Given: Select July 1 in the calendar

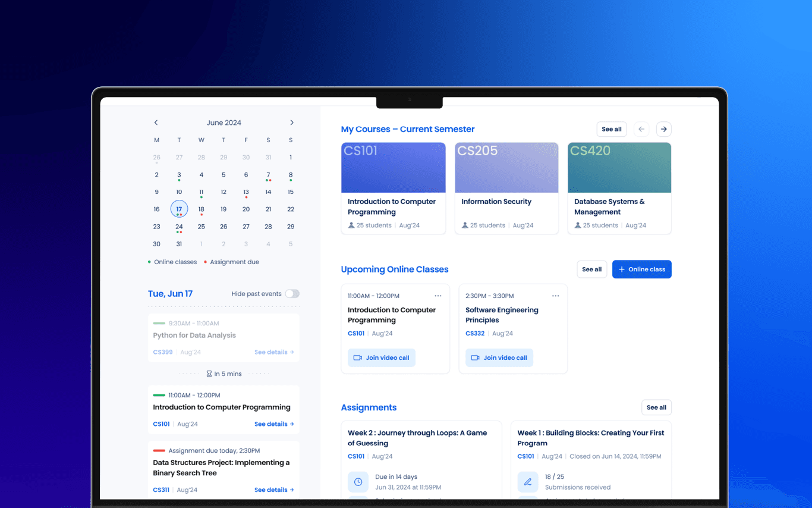Looking at the screenshot, I should point(202,244).
